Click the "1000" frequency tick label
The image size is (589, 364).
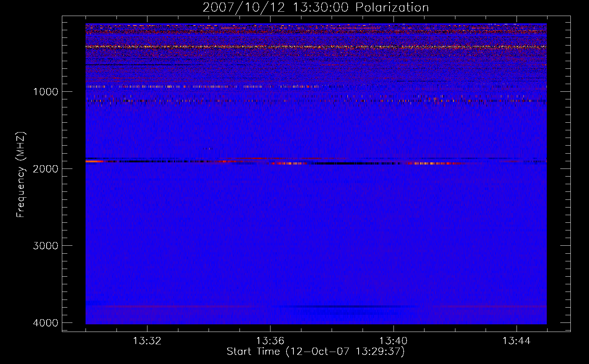coord(46,91)
